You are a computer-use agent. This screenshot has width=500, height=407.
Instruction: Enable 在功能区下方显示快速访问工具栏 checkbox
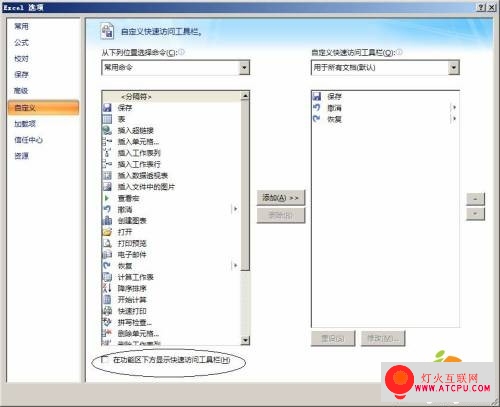pos(105,360)
